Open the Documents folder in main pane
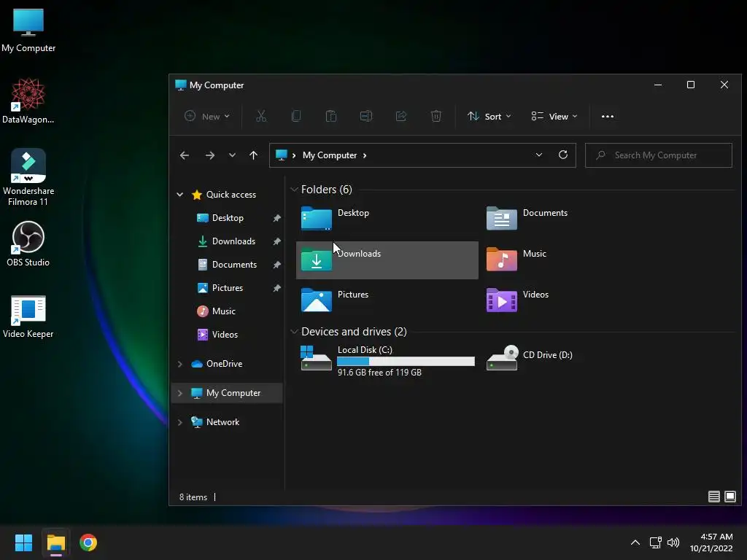Screen dimensions: 747x560 [572, 219]
